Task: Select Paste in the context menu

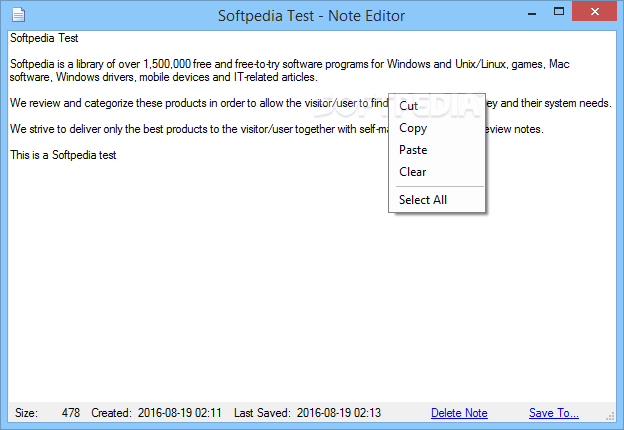Action: click(437, 150)
